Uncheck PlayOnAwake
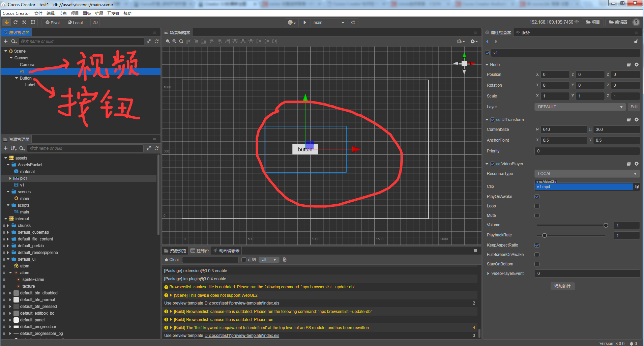The image size is (644, 346). click(537, 197)
